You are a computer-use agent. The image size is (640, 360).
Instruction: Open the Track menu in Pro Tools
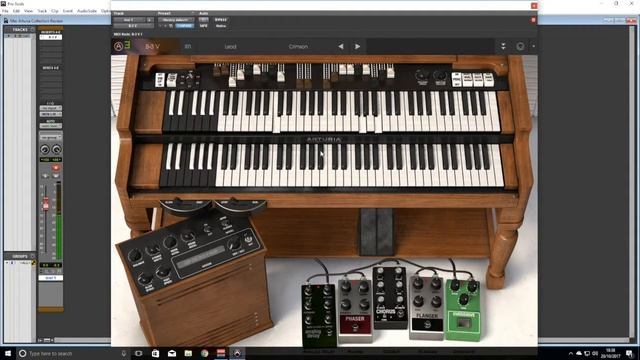click(42, 11)
